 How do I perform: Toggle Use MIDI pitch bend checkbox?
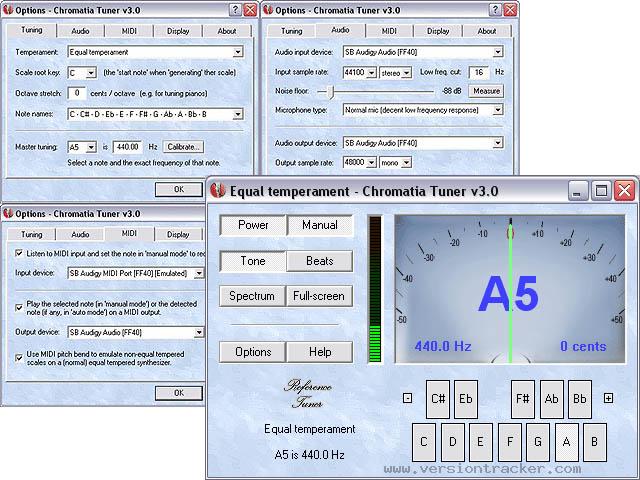[19, 358]
